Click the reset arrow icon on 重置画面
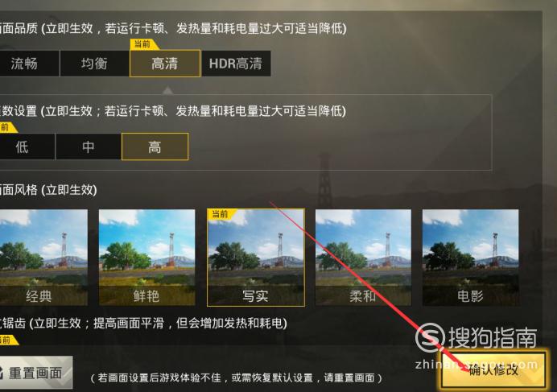Image resolution: width=557 pixels, height=392 pixels. pyautogui.click(x=2, y=373)
